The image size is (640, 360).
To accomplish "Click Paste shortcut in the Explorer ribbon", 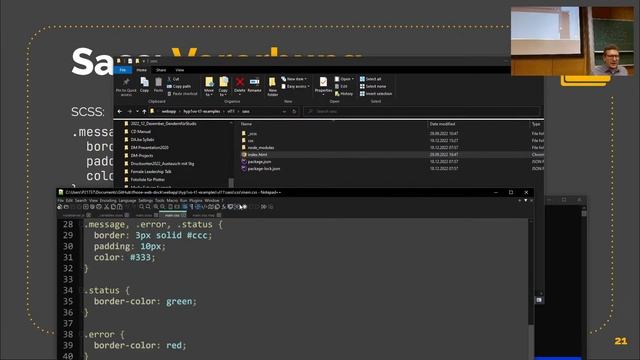I will coord(182,93).
